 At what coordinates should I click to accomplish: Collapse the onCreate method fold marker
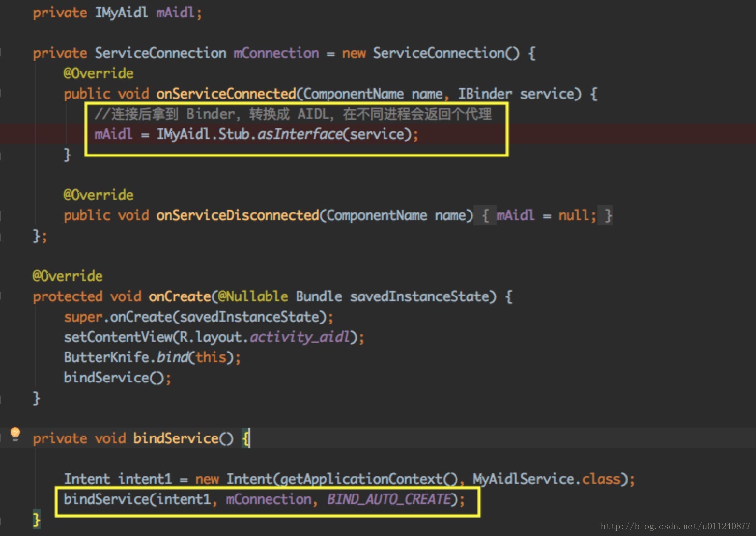pyautogui.click(x=1, y=296)
